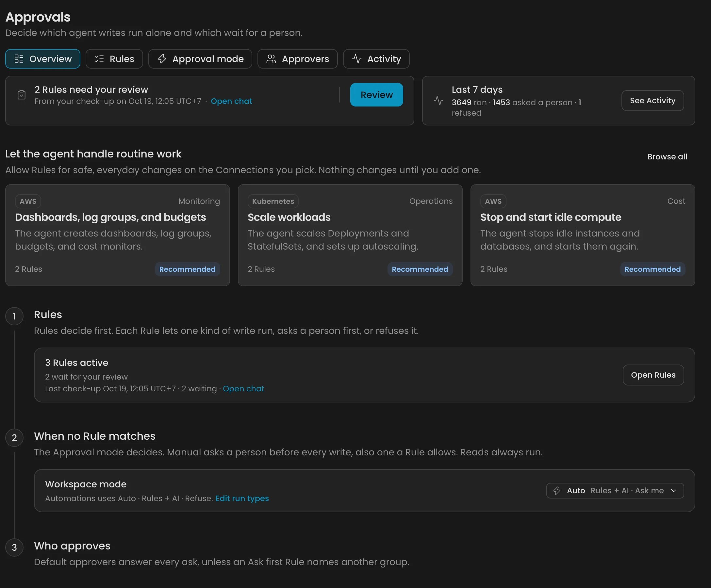Click the Monitoring category label
The image size is (711, 588).
click(199, 201)
